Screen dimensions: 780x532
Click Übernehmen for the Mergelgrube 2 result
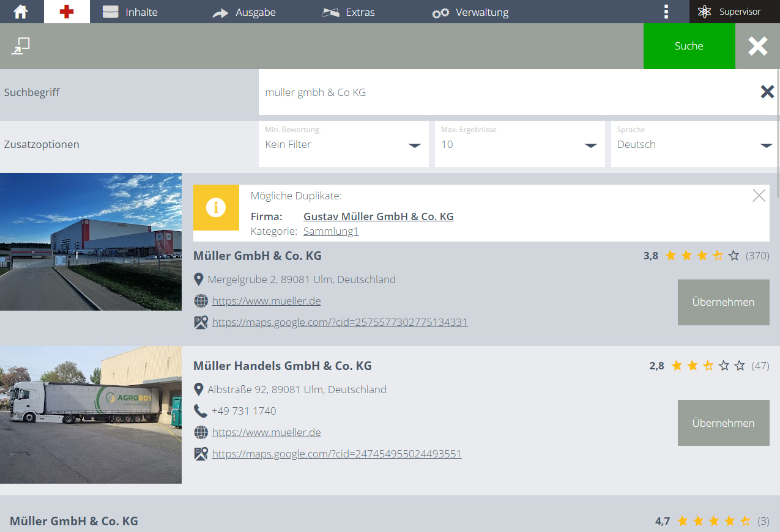[x=723, y=302]
